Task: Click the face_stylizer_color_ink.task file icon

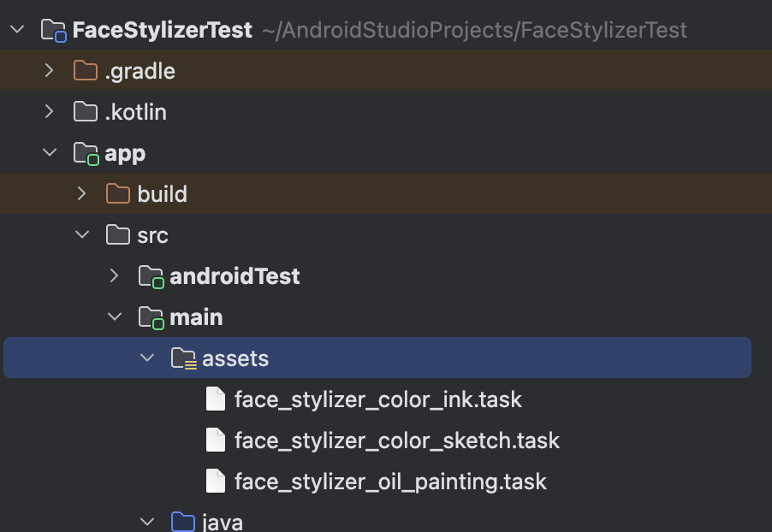Action: click(x=216, y=399)
